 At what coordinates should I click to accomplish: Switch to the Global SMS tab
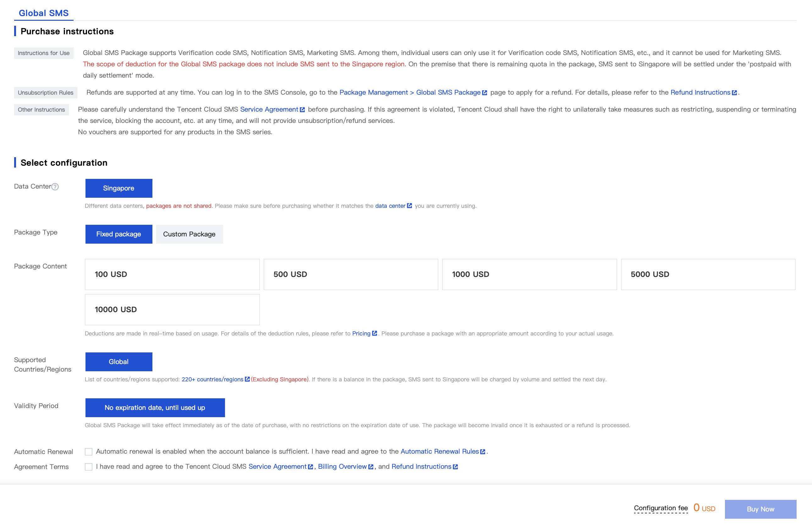[43, 13]
